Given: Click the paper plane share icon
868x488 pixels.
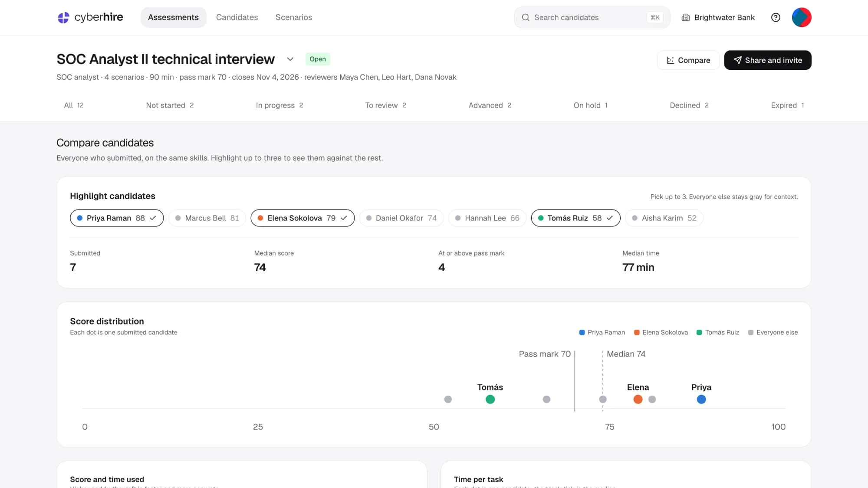Looking at the screenshot, I should pyautogui.click(x=737, y=60).
